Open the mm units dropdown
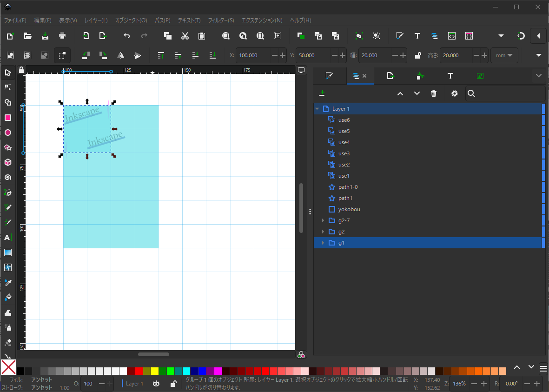Image resolution: width=549 pixels, height=392 pixels. (504, 55)
